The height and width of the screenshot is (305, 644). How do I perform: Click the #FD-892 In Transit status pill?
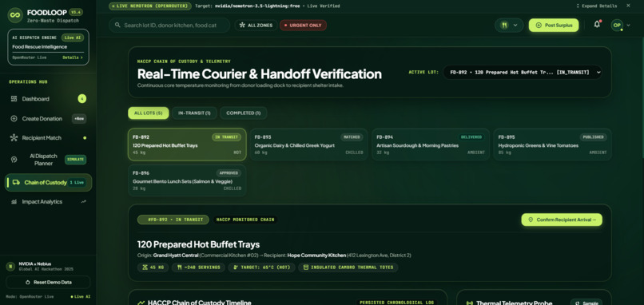[x=173, y=220]
